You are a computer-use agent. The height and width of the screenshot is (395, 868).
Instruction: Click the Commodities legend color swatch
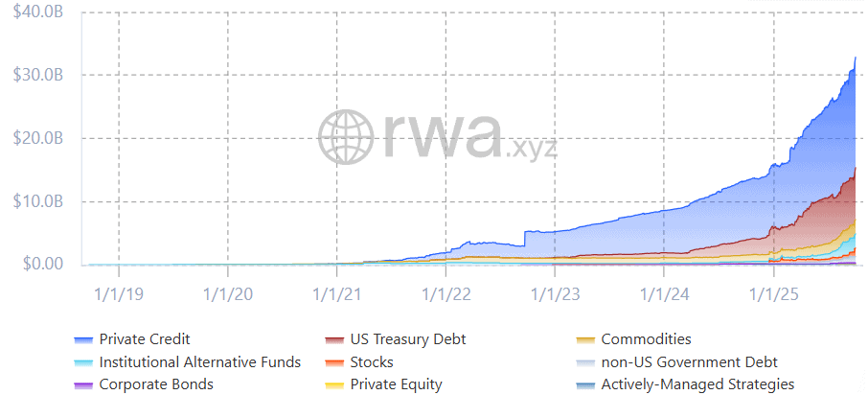pyautogui.click(x=586, y=339)
